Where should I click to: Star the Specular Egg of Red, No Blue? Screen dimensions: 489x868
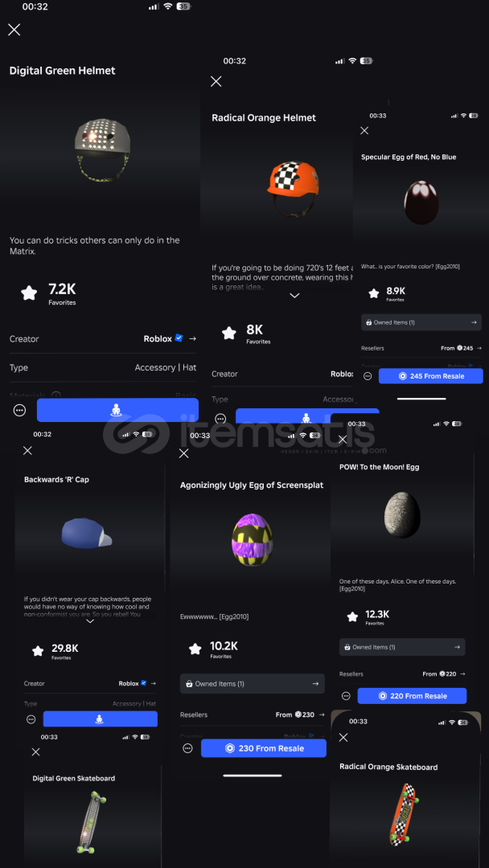click(374, 293)
